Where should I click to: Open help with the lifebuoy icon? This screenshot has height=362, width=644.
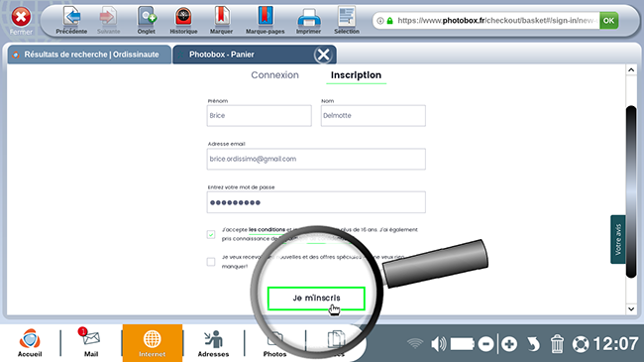(581, 344)
